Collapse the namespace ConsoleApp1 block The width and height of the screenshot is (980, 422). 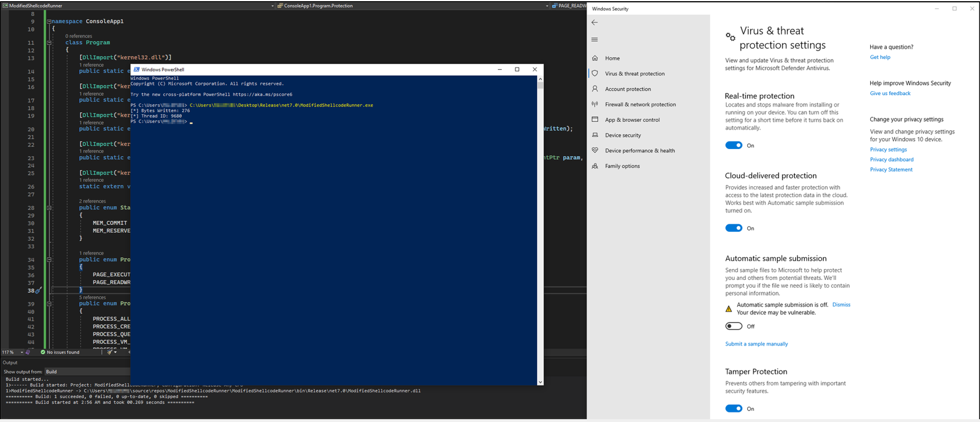point(49,22)
